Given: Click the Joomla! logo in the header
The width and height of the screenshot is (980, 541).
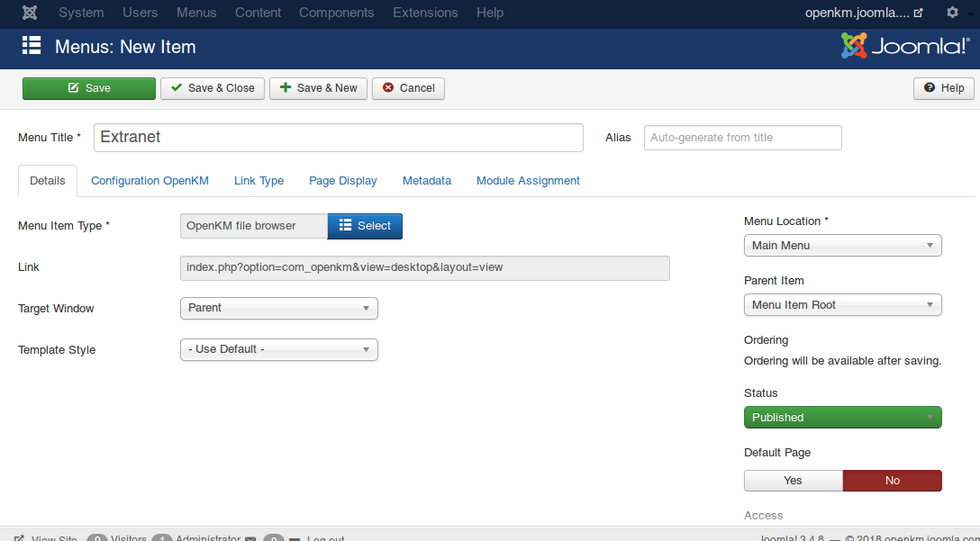Looking at the screenshot, I should (905, 46).
